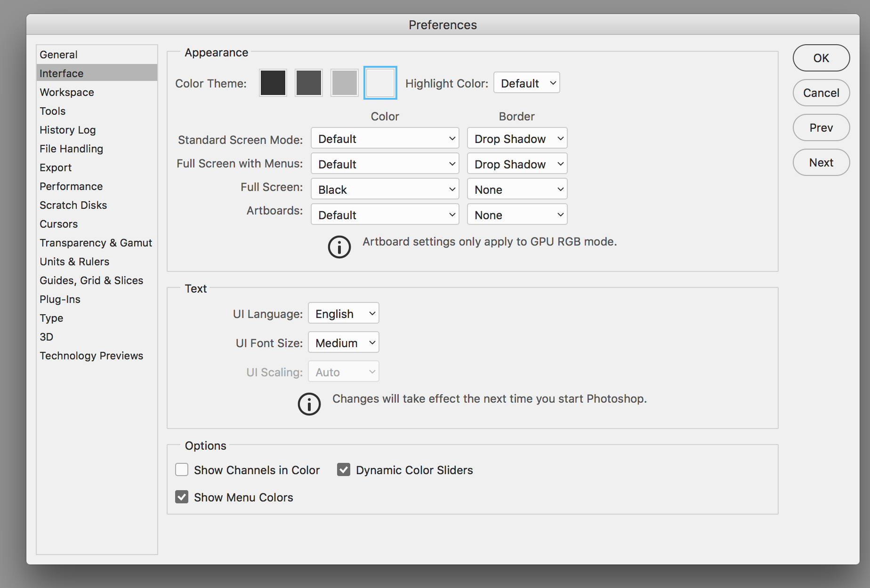This screenshot has width=870, height=588.
Task: Click the Artboard settings info icon
Action: [x=338, y=247]
